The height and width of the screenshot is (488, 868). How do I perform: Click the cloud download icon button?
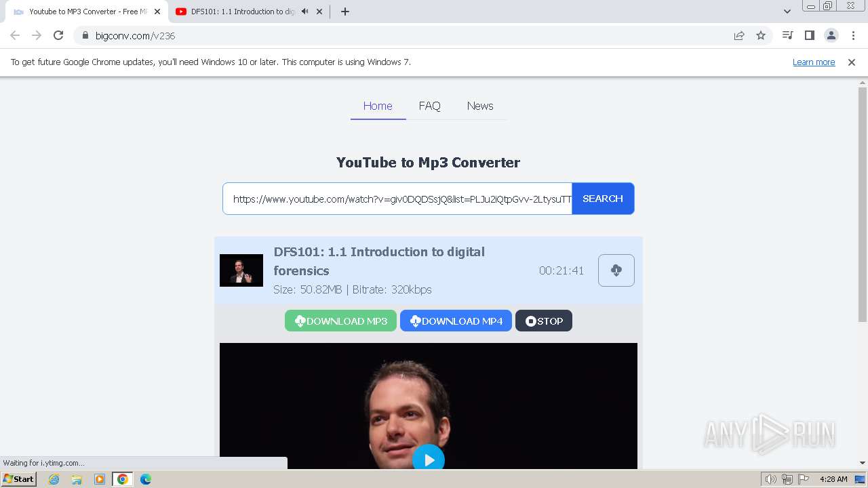[x=616, y=270]
